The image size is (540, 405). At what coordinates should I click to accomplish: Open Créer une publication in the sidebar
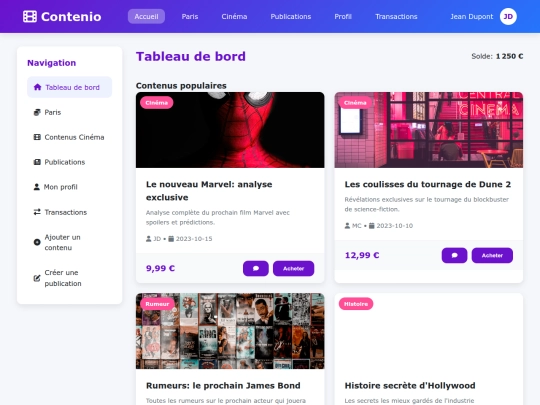click(70, 278)
